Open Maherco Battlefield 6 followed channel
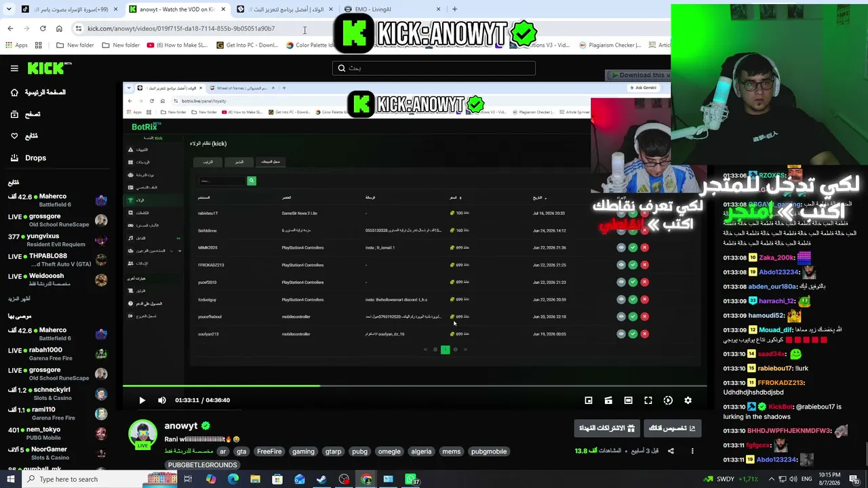Screen dimensions: 868x488 tap(58, 200)
